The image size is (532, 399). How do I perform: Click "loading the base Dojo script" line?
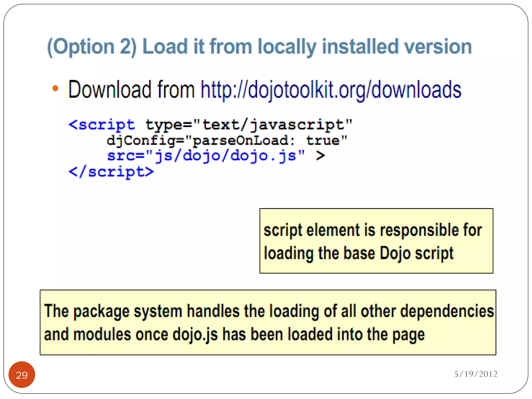tap(358, 253)
